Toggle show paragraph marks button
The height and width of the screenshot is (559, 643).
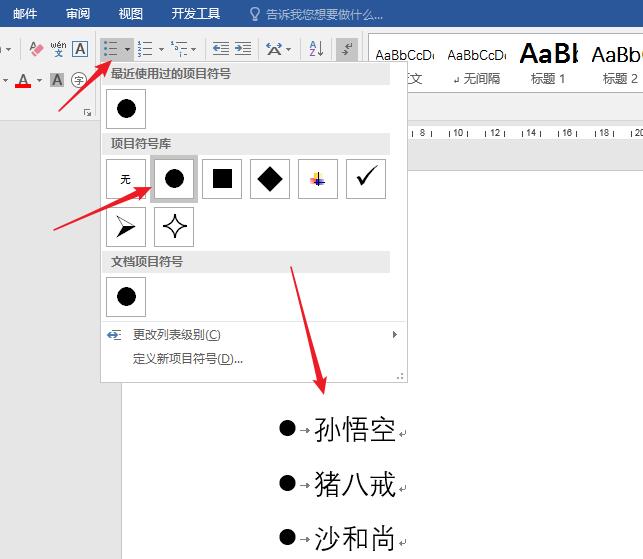347,48
